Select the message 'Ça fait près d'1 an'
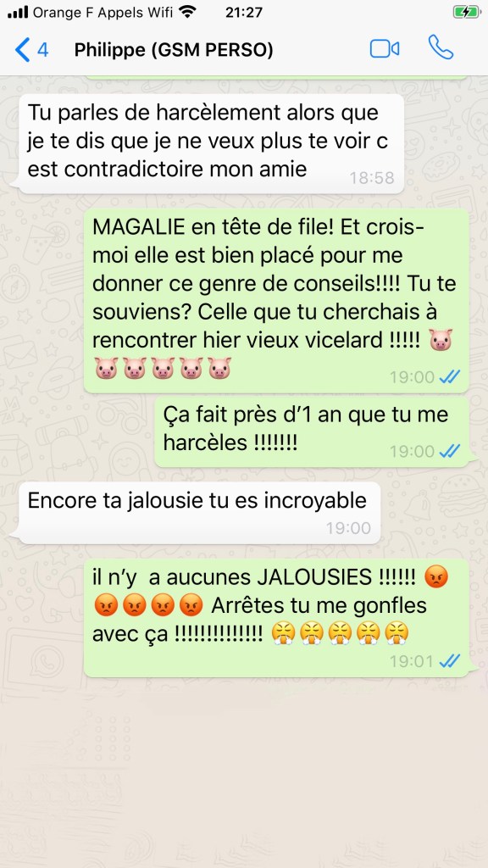 click(x=312, y=431)
